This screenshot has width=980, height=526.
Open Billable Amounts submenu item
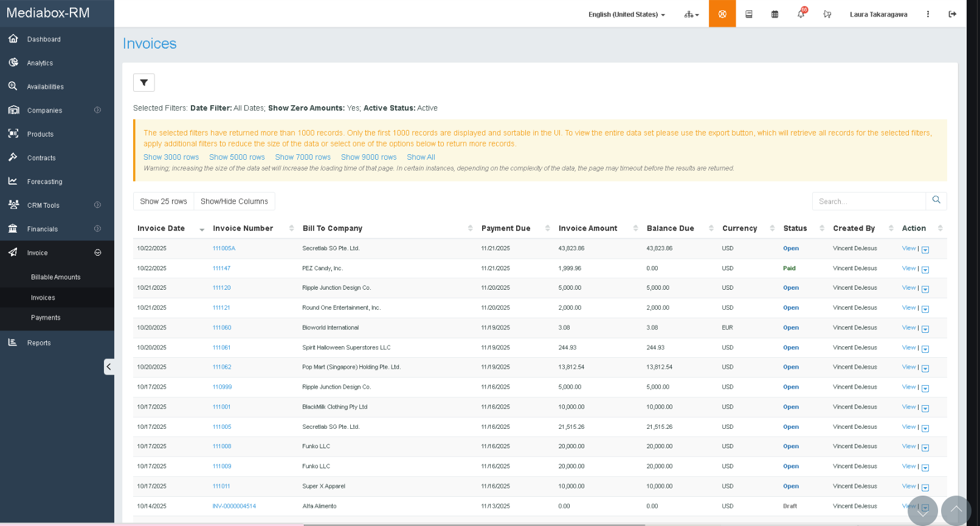(56, 277)
